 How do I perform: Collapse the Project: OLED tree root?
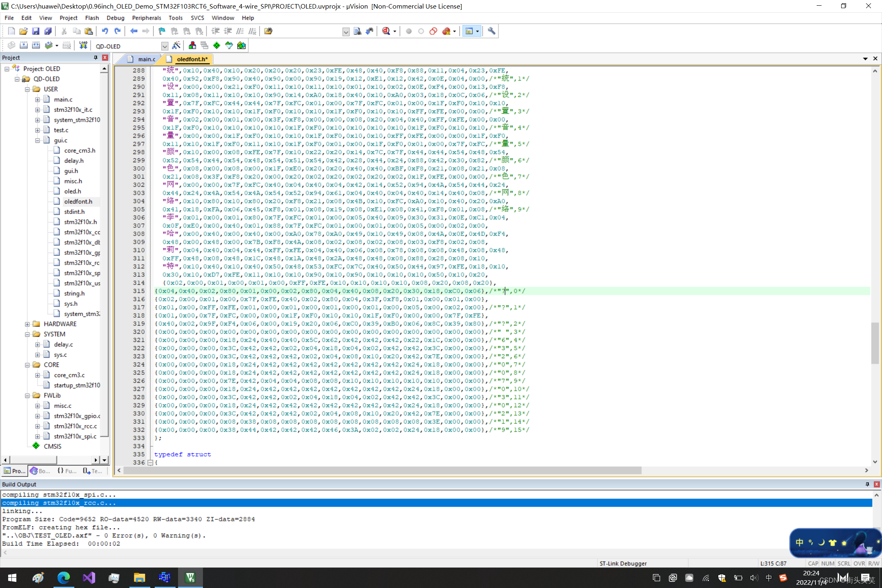point(7,69)
